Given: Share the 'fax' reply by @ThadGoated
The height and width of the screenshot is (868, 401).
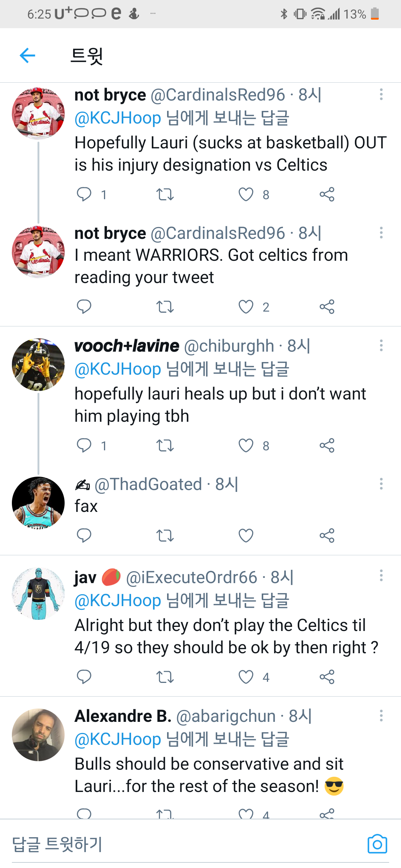Looking at the screenshot, I should [x=327, y=535].
